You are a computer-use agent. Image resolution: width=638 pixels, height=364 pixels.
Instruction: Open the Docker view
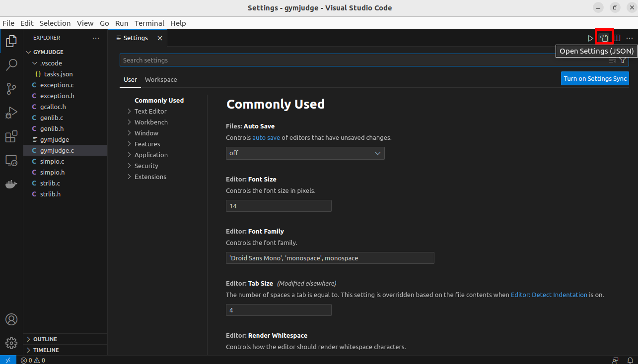(x=11, y=184)
